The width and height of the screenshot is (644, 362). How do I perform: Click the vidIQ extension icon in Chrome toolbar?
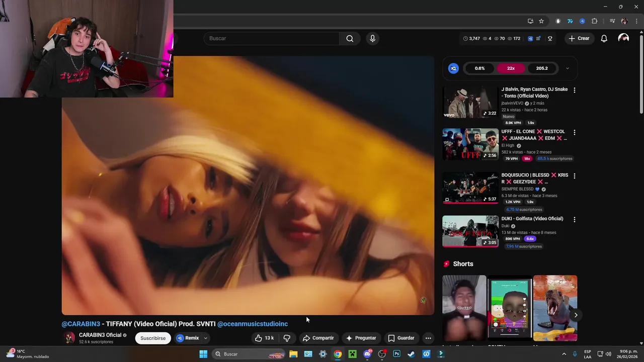(582, 21)
